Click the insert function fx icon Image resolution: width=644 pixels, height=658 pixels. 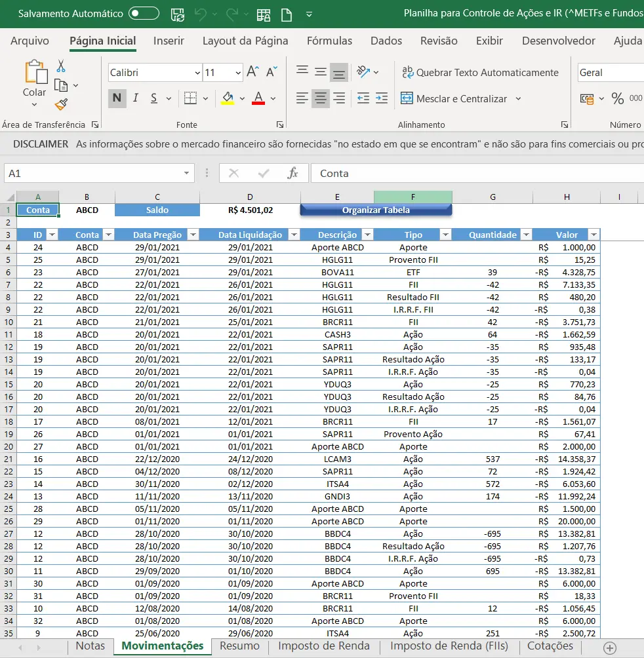coord(292,173)
